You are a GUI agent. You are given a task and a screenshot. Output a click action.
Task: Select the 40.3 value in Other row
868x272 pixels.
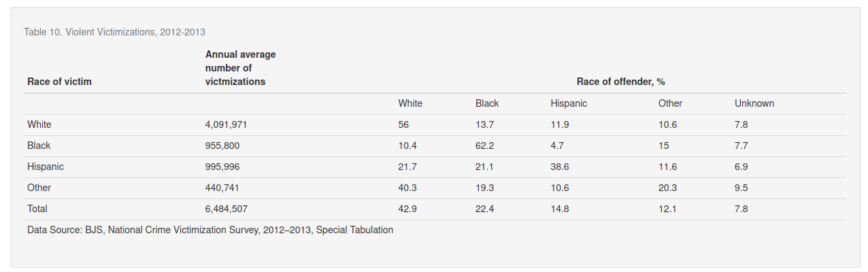tap(407, 188)
